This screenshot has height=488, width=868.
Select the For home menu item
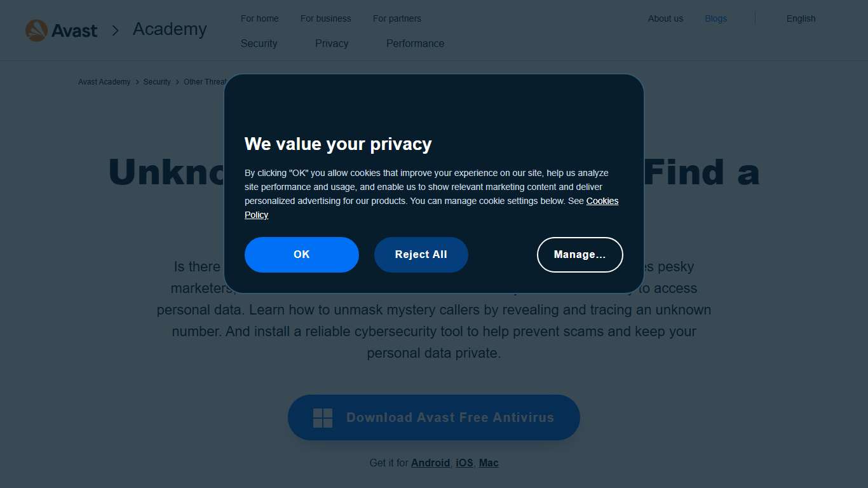click(x=259, y=18)
